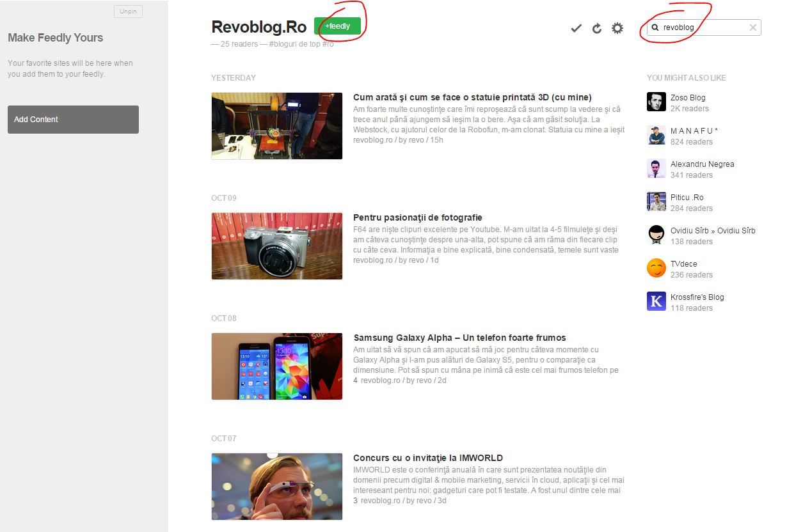Image resolution: width=803 pixels, height=532 pixels.
Task: Open the Revoblog.Ro feed title
Action: [259, 27]
